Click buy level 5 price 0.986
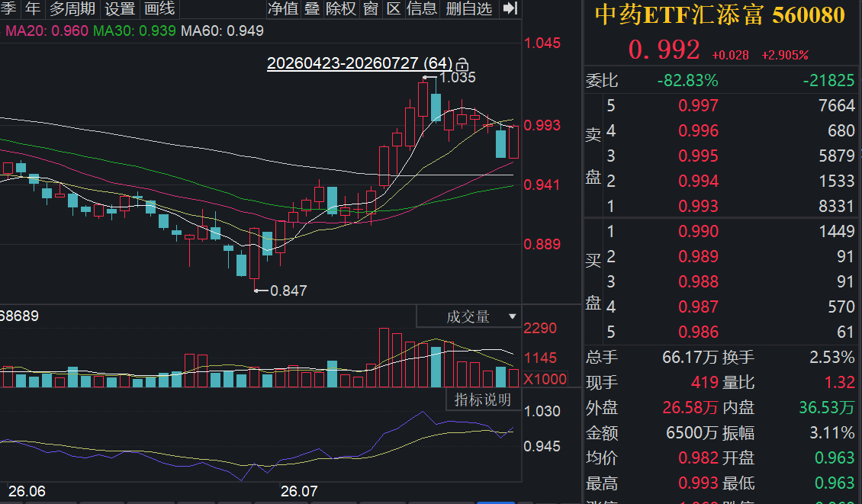The image size is (862, 504). coord(698,332)
